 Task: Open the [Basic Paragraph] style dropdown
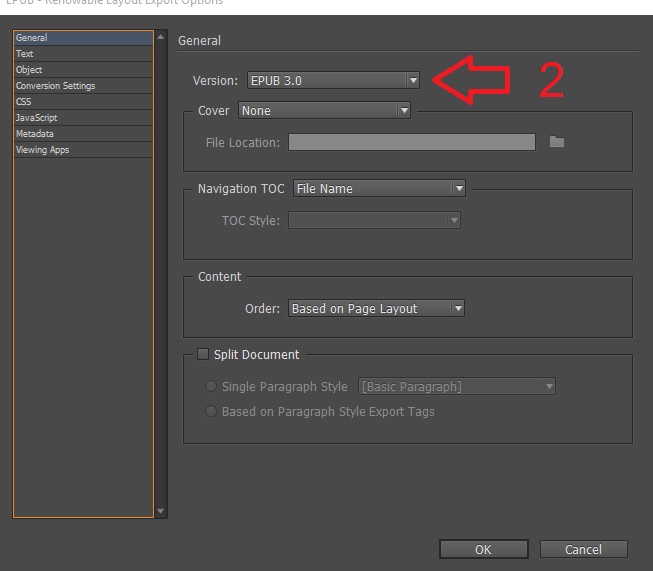click(x=457, y=386)
